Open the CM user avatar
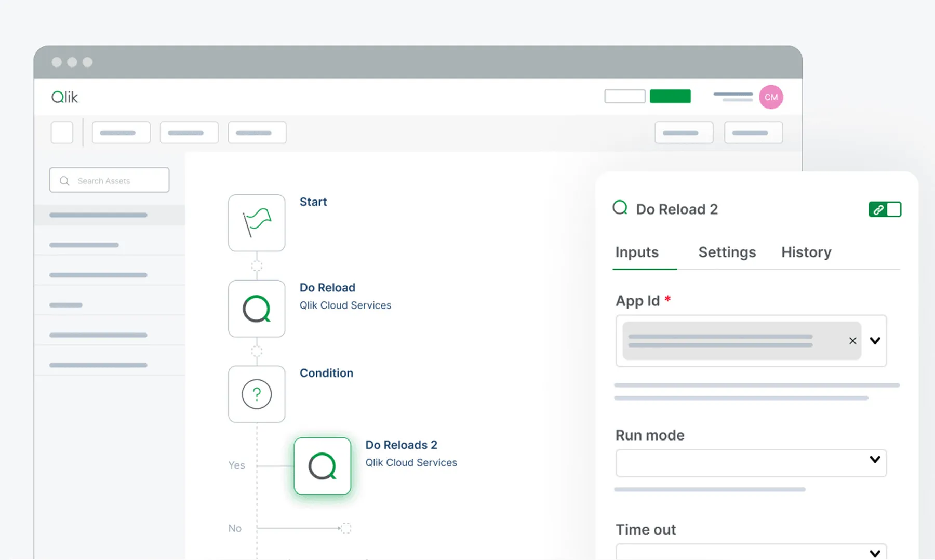Screen dimensions: 935x560 coord(771,97)
